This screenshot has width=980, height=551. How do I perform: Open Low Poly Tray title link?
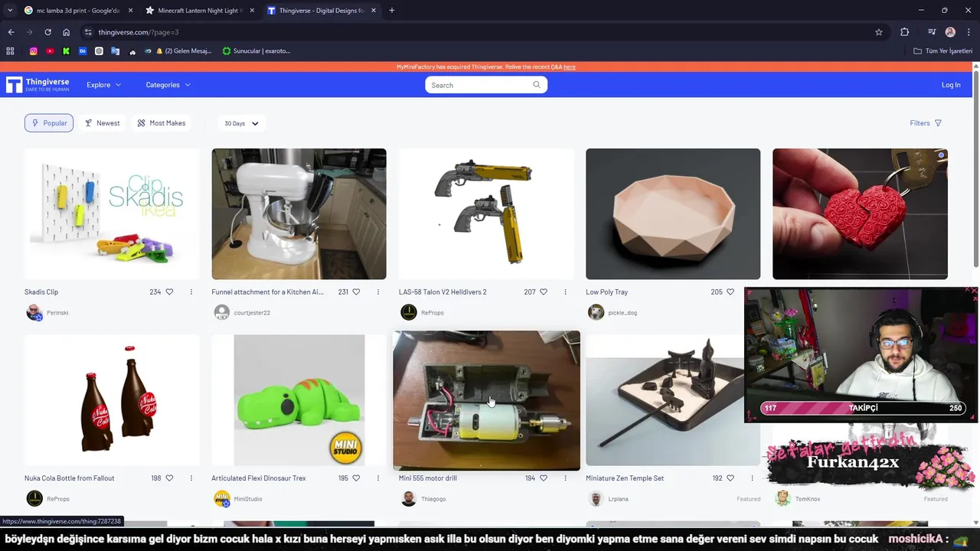pos(607,292)
